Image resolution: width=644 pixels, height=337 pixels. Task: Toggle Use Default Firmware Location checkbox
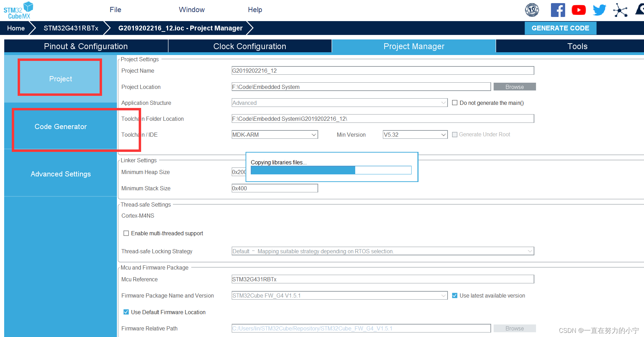[x=126, y=312]
